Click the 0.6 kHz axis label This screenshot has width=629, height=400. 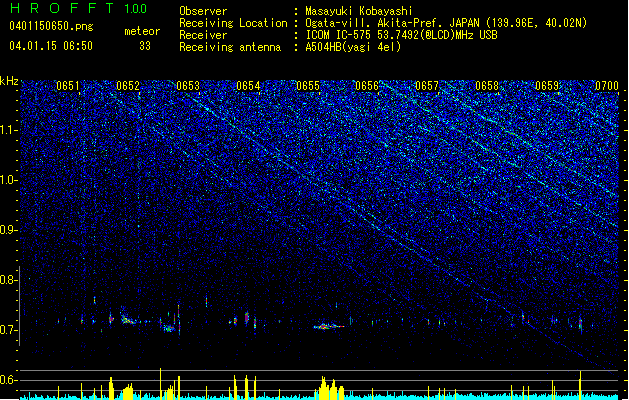click(x=8, y=380)
